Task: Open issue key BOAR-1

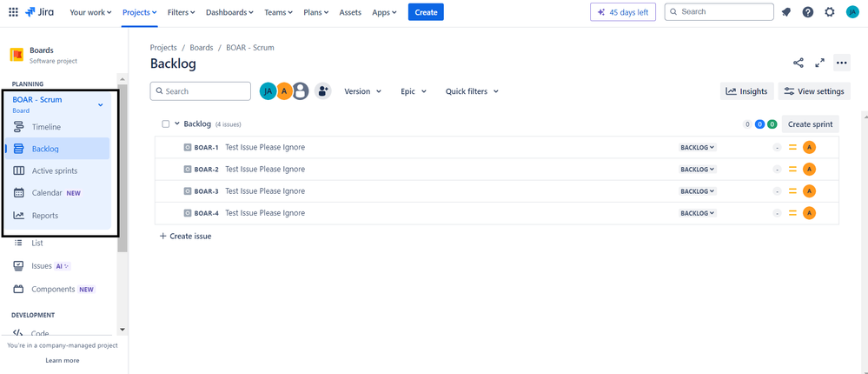Action: 207,147
